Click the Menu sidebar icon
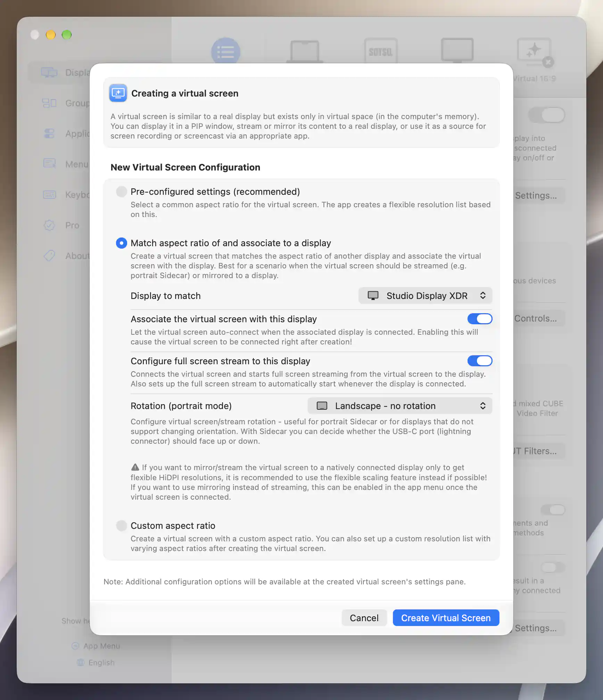The height and width of the screenshot is (700, 603). [x=49, y=164]
